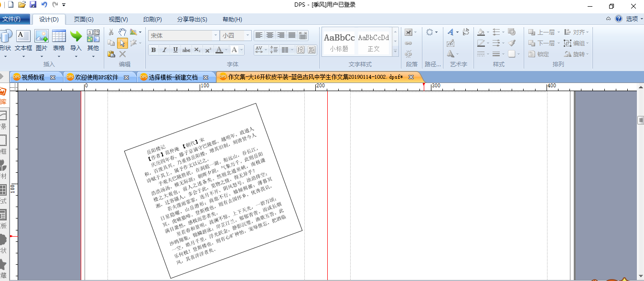
Task: Select the hand pan tool
Action: tap(123, 32)
